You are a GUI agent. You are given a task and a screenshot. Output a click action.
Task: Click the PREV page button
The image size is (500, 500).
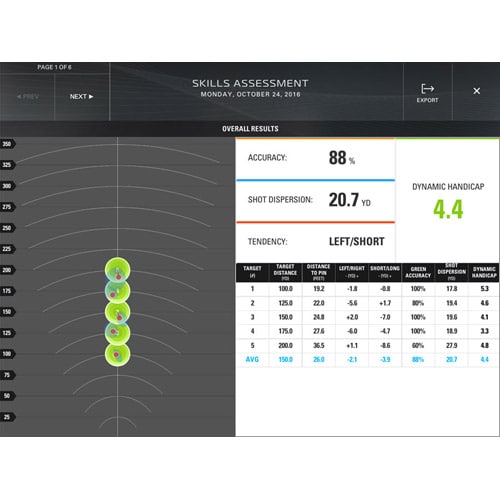point(28,97)
